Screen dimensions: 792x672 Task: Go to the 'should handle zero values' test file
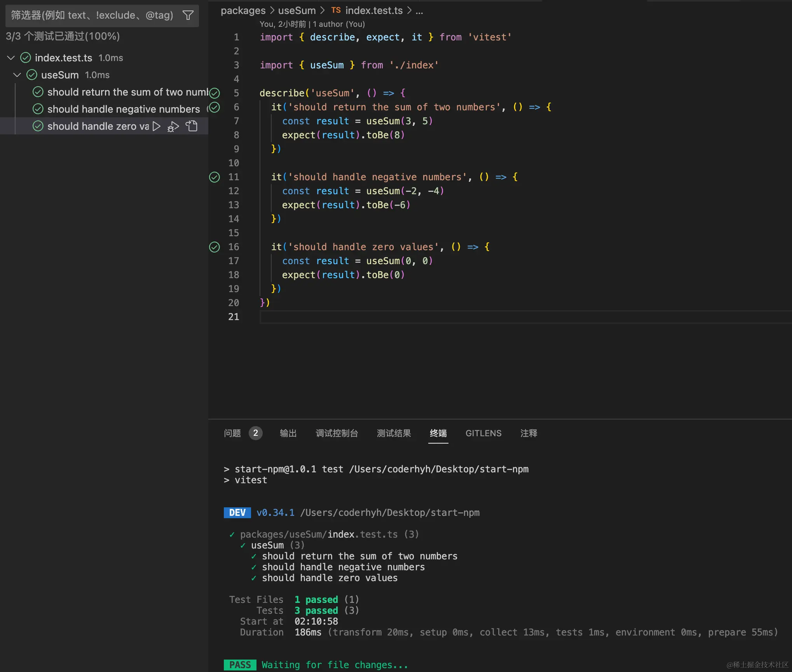192,126
